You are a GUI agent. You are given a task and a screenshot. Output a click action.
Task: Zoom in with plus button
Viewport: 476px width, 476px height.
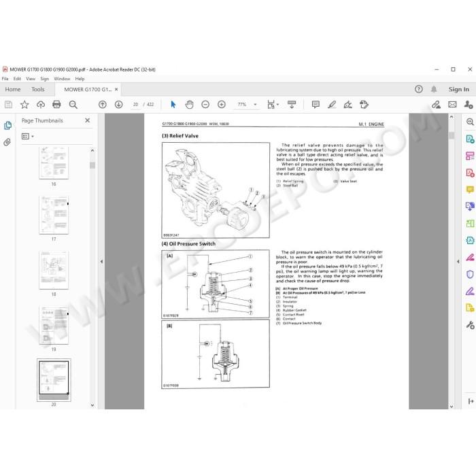coord(222,105)
